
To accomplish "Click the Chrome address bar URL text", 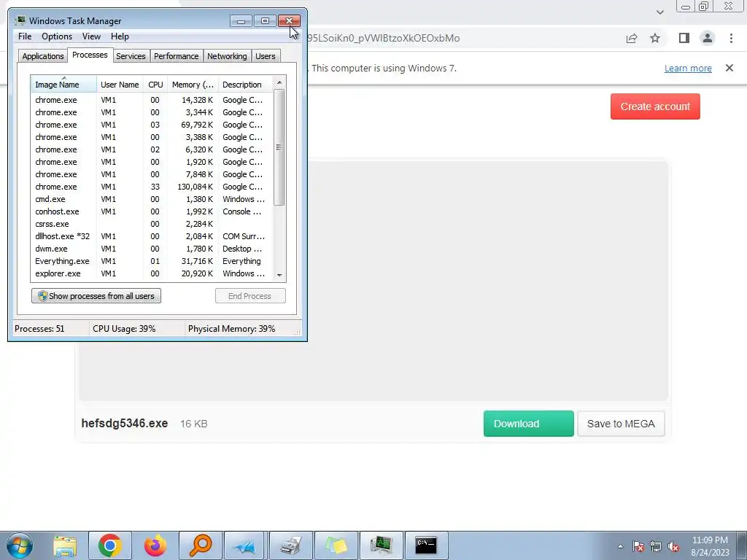I will (x=384, y=38).
